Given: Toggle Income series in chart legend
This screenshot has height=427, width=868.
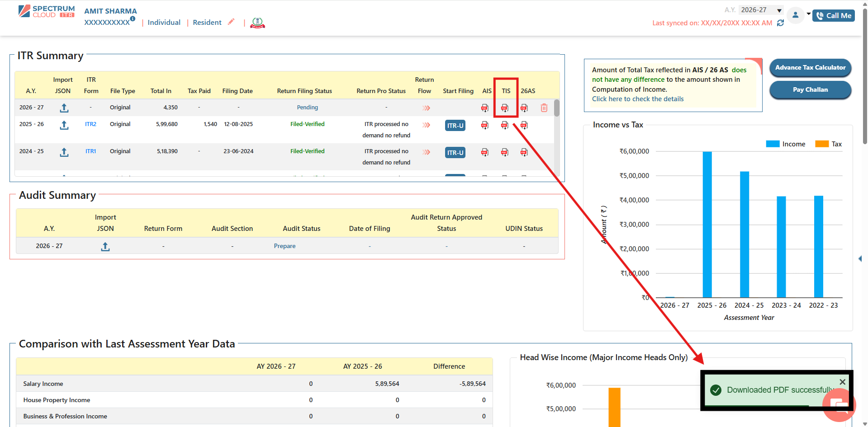Looking at the screenshot, I should (x=785, y=144).
